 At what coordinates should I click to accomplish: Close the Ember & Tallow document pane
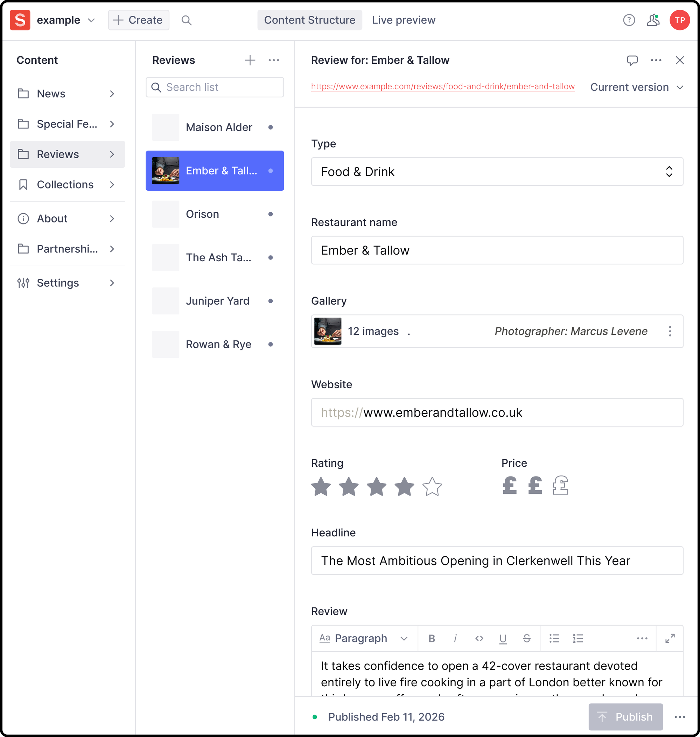tap(679, 60)
